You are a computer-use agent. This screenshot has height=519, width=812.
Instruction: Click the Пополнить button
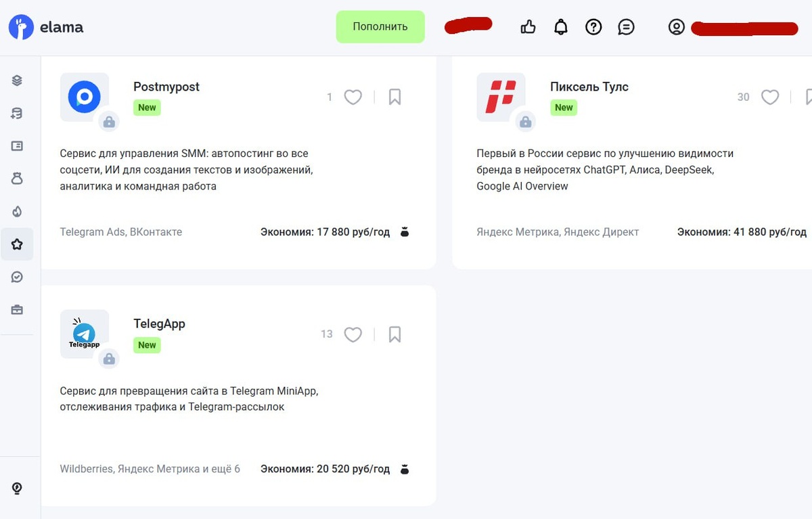380,27
